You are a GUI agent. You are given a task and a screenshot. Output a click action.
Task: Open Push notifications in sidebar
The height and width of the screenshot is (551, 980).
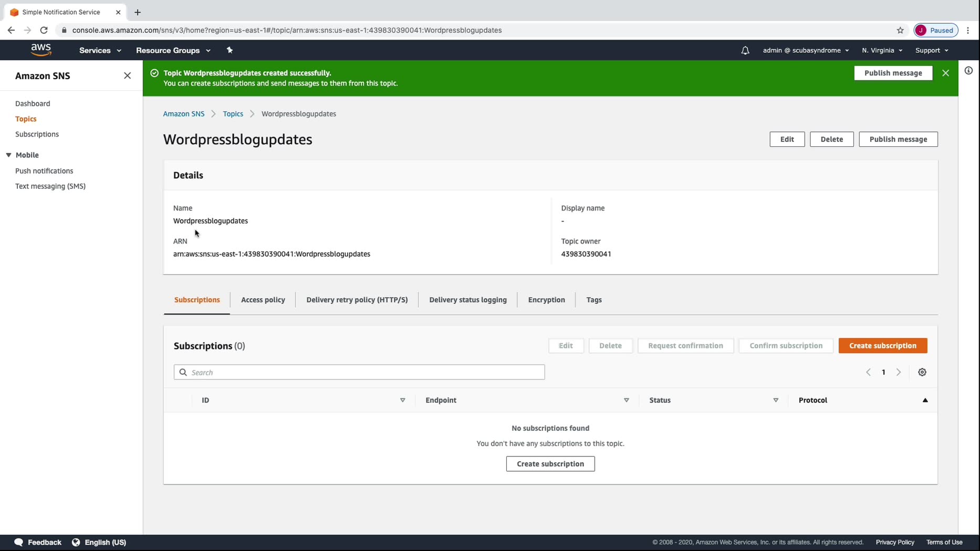(x=44, y=171)
